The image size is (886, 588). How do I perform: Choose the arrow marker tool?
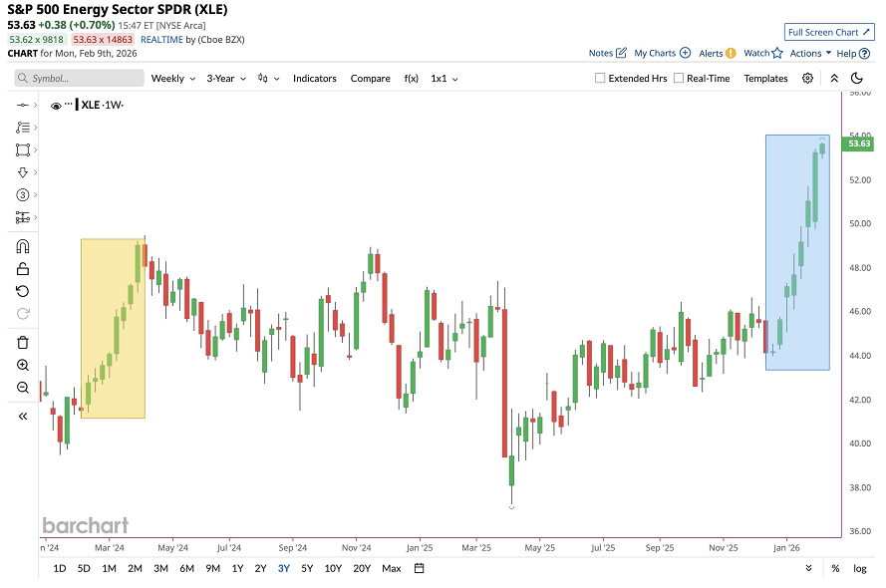coord(23,172)
